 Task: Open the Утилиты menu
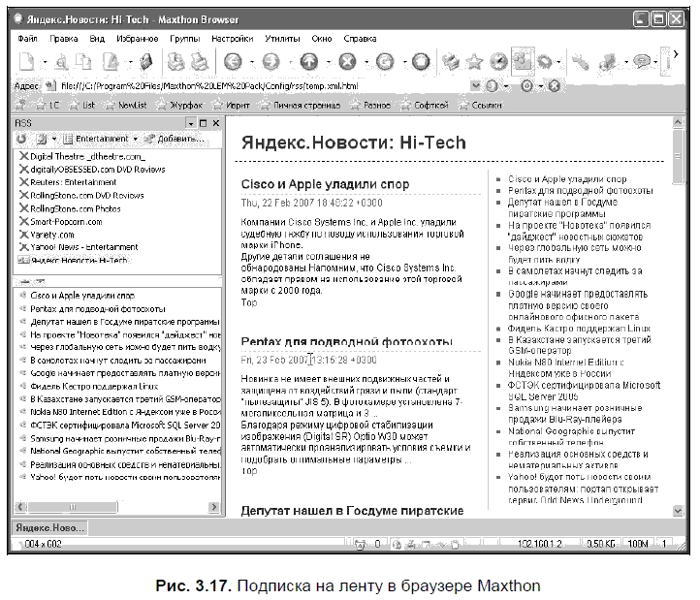click(x=282, y=39)
